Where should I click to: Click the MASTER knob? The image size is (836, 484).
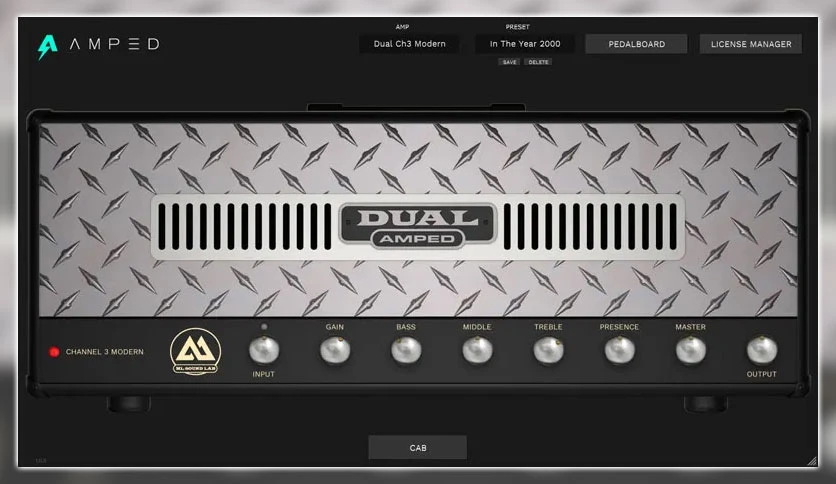(x=691, y=350)
